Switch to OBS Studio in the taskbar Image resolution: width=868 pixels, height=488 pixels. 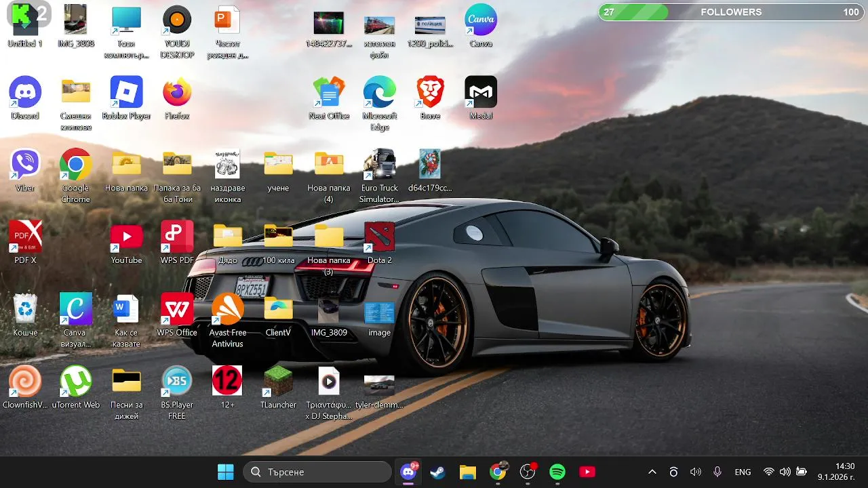tap(528, 472)
